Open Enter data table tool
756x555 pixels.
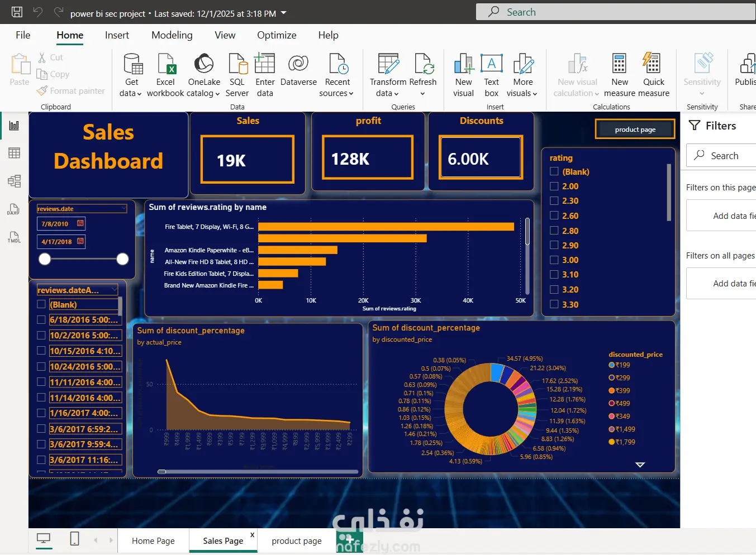(x=265, y=75)
